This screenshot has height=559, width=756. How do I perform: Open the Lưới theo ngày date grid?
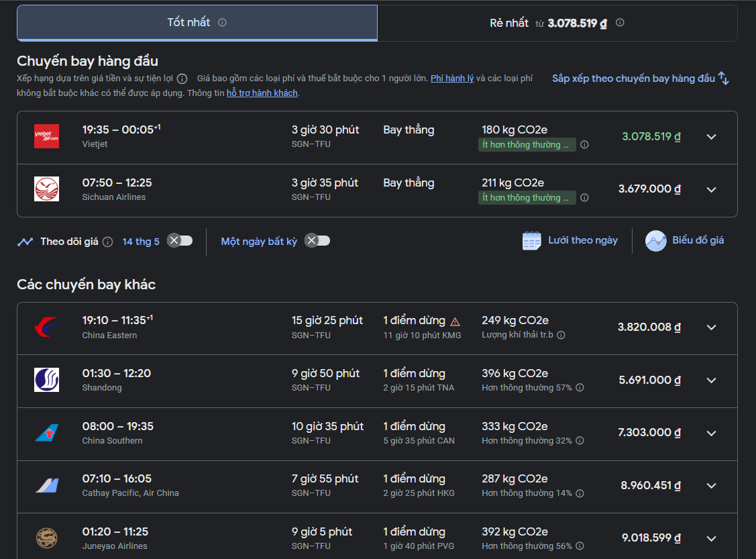[570, 240]
